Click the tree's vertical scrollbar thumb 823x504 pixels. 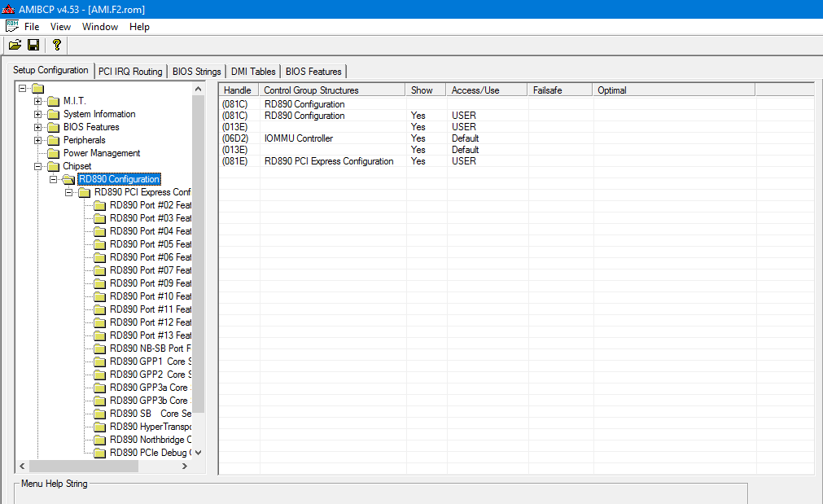(198, 254)
